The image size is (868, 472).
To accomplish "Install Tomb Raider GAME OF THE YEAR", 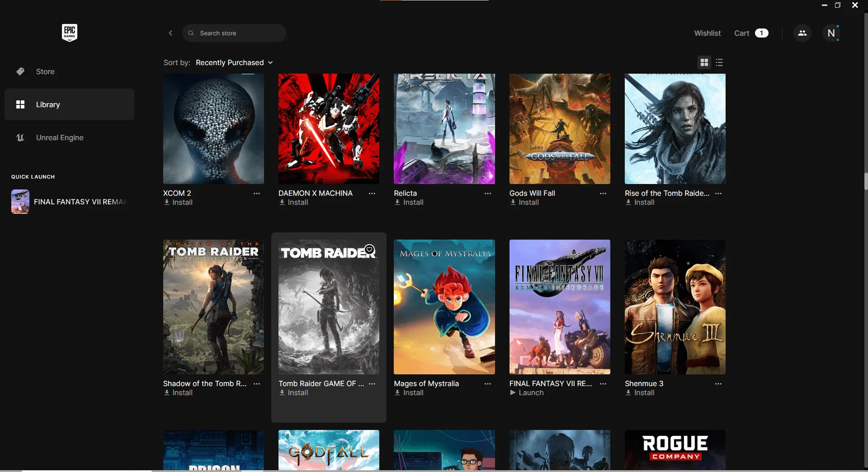I will 293,393.
